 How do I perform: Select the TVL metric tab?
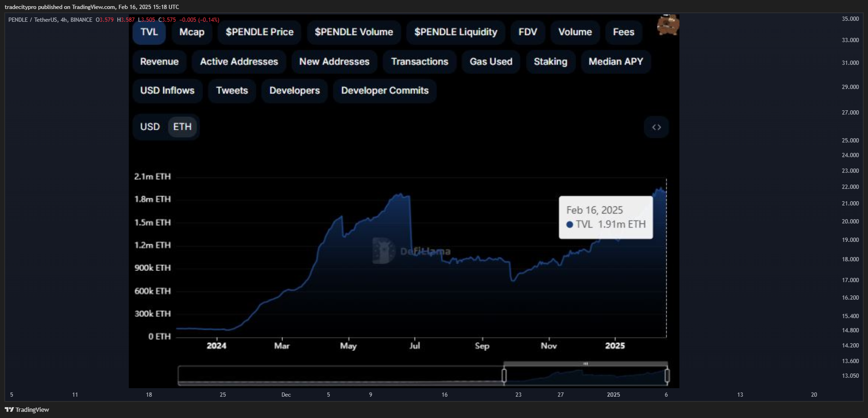click(149, 32)
